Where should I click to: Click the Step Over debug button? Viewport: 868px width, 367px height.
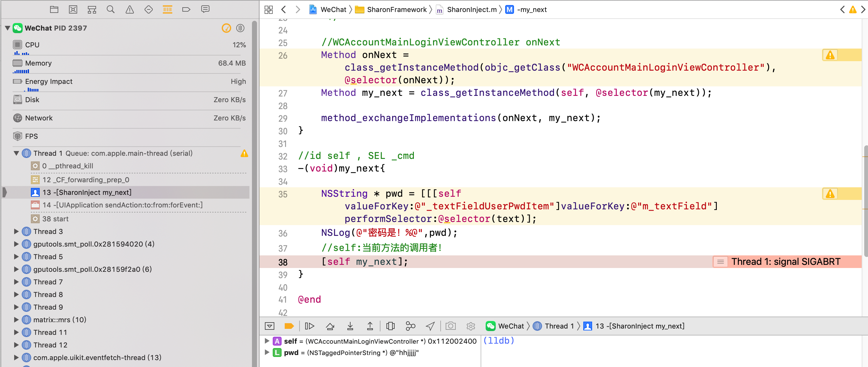point(330,326)
